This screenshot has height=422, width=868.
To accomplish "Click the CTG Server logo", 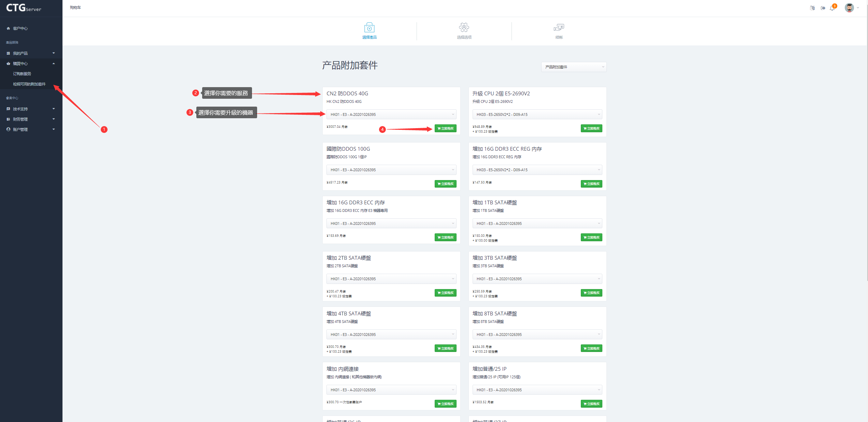I will click(24, 8).
